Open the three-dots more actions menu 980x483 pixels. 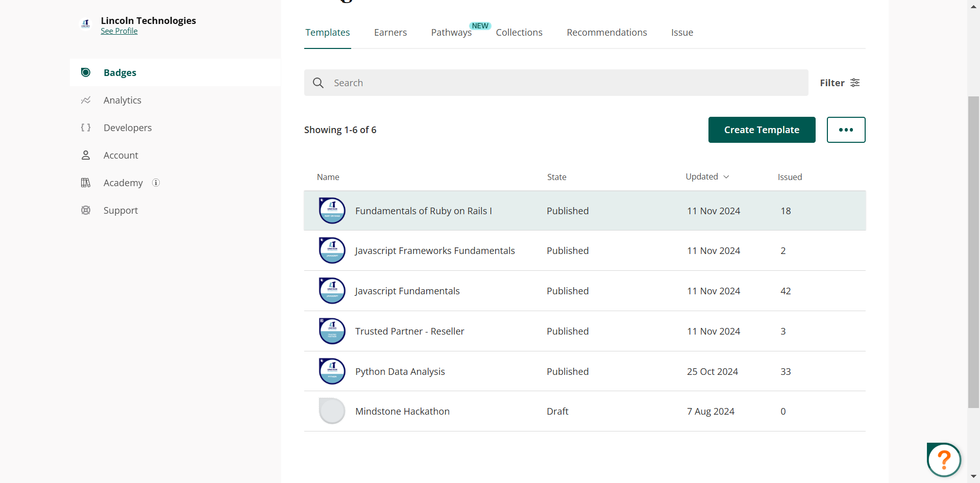pos(846,130)
